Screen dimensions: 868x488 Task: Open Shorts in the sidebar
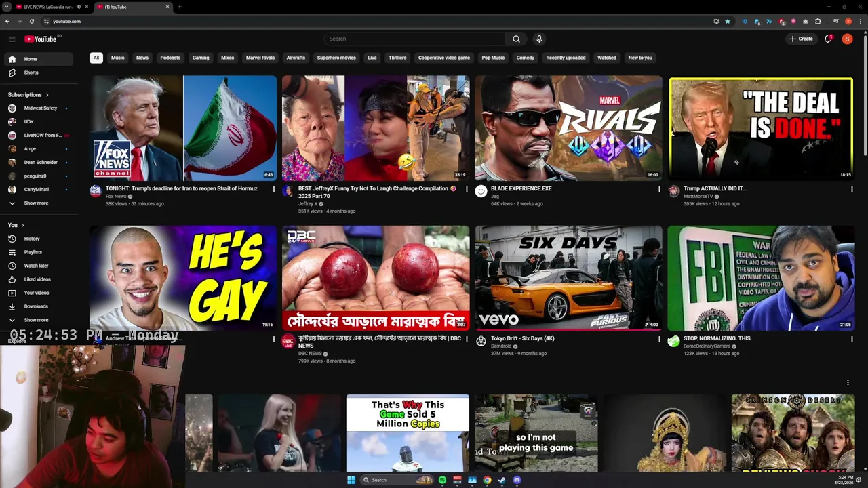[37, 73]
